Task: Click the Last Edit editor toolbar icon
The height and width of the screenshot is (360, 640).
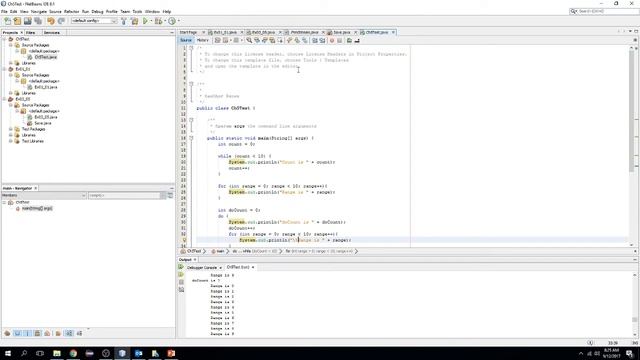Action: pos(218,40)
